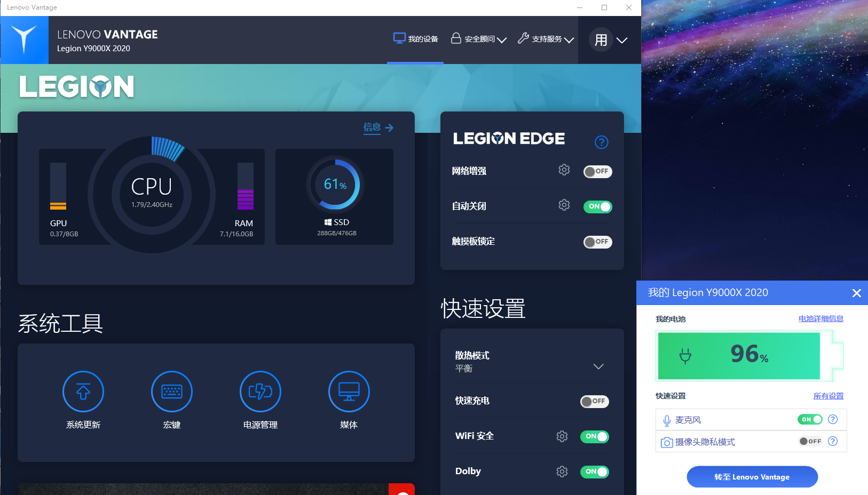Open 所有设置 link
This screenshot has width=868, height=495.
point(828,396)
